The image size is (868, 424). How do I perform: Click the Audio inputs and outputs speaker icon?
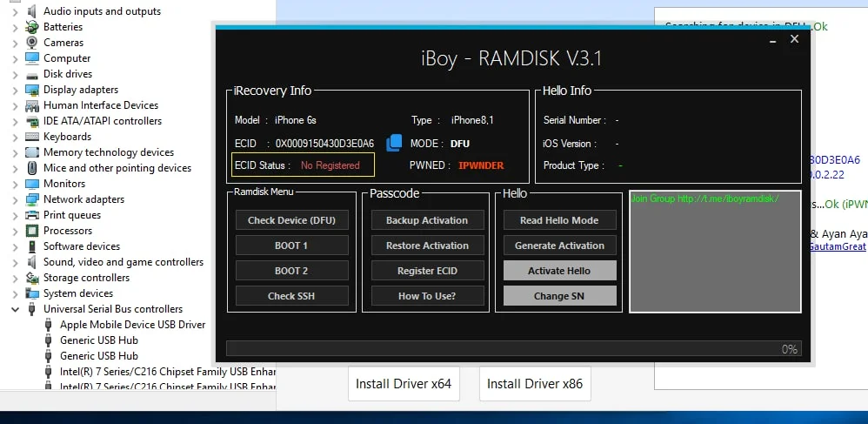[x=32, y=11]
